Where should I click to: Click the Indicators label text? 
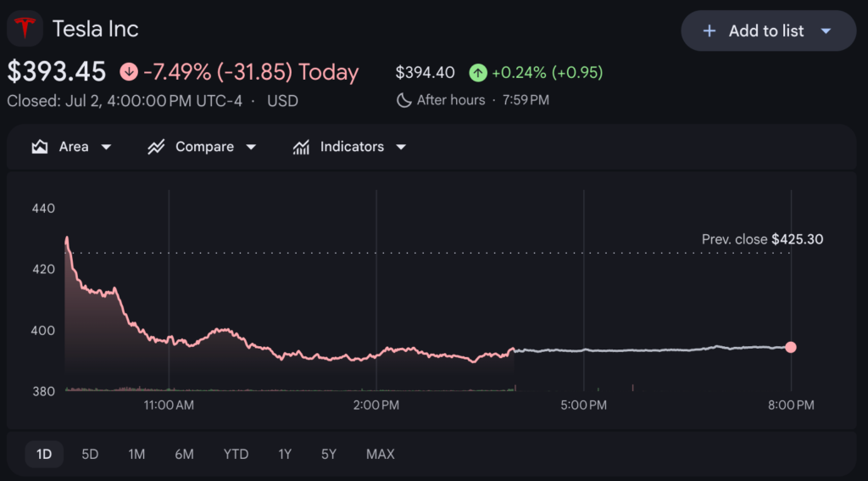[352, 147]
